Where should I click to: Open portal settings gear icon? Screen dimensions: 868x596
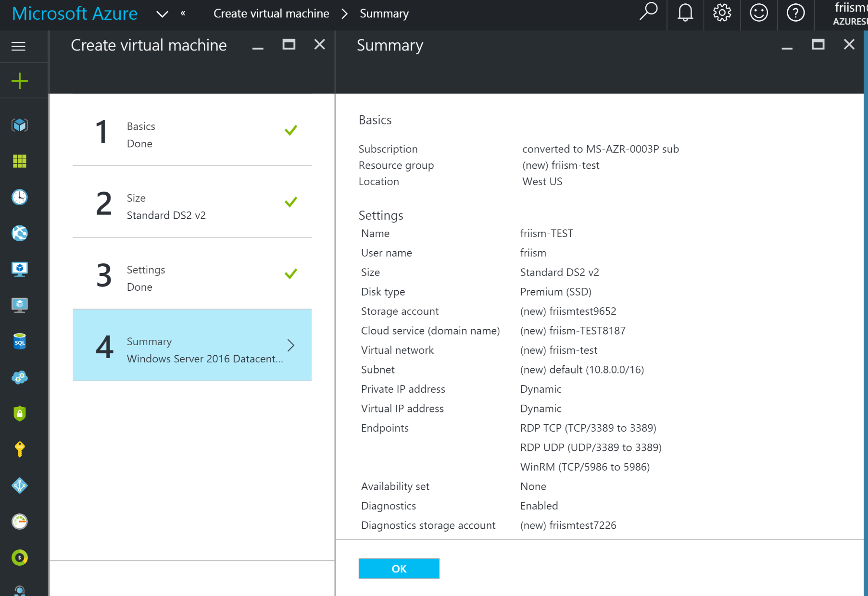(x=721, y=13)
